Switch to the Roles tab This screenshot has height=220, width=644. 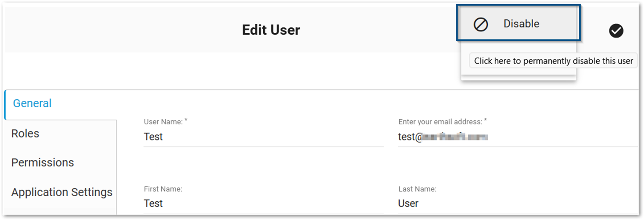pos(25,134)
